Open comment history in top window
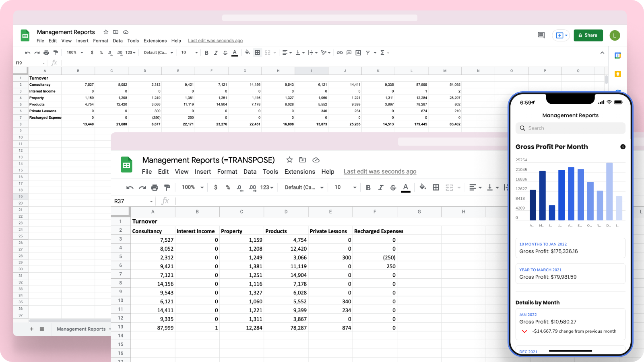 tap(541, 35)
